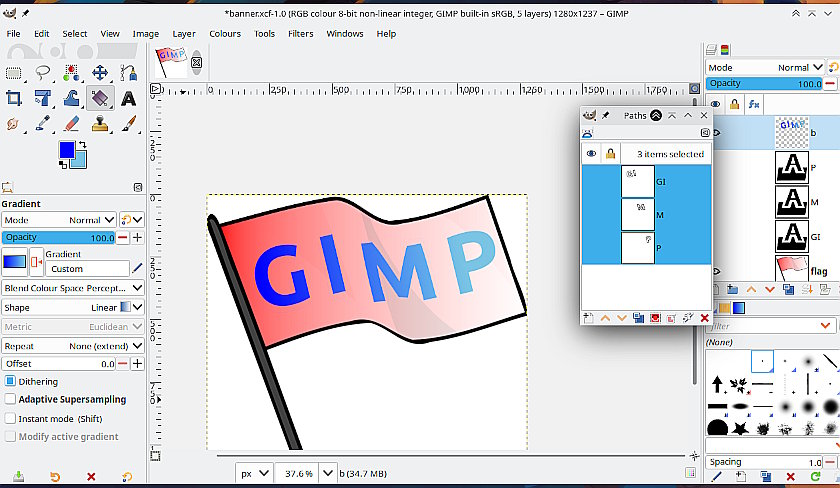Activate the Move tool
This screenshot has height=488, width=840.
(x=100, y=72)
